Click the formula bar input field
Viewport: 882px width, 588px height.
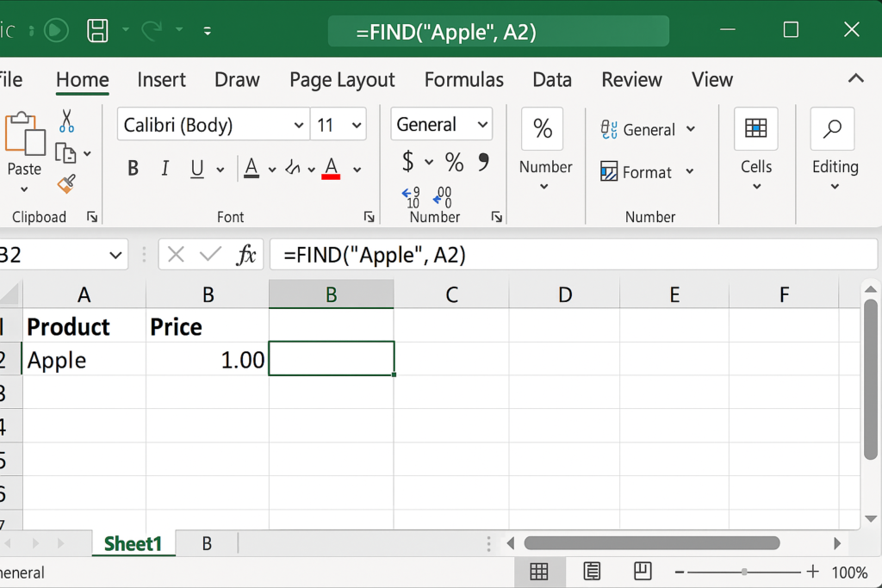click(x=568, y=255)
